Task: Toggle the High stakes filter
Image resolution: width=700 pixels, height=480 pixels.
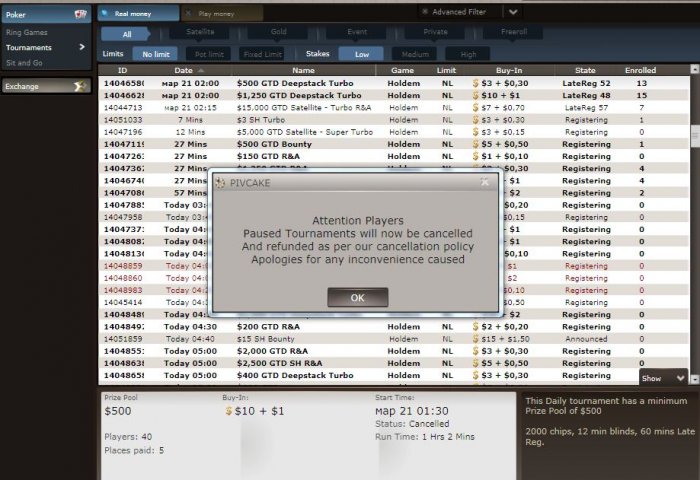Action: coord(468,54)
